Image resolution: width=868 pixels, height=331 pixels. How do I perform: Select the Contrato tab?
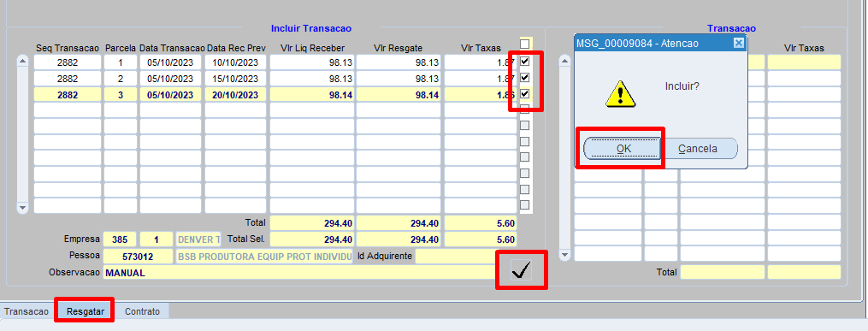coord(142,311)
